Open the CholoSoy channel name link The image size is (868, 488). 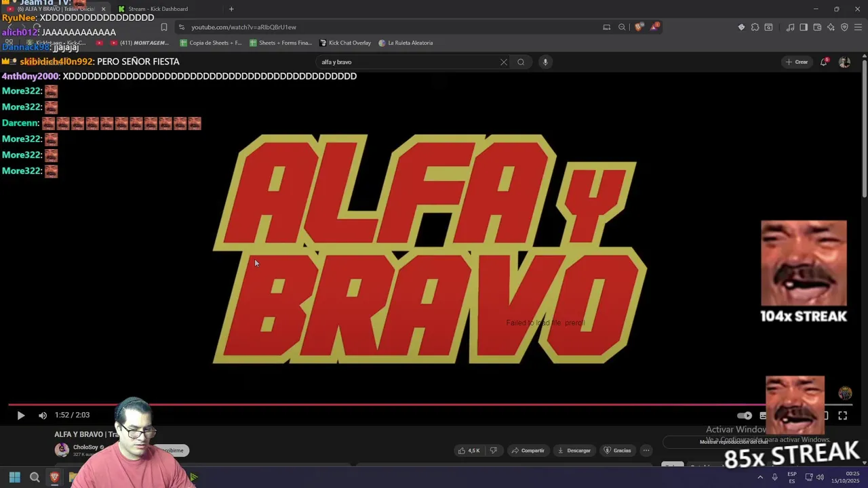pyautogui.click(x=85, y=447)
